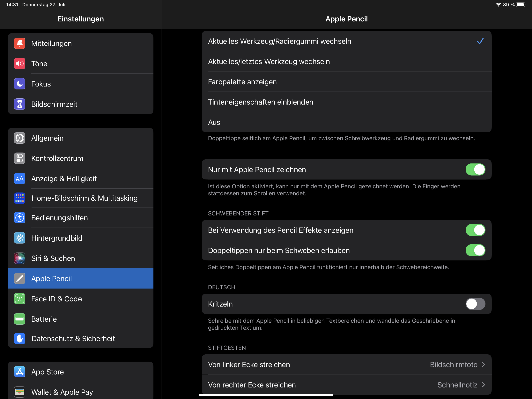
Task: Open Von linker Ecke streichen chevron
Action: [484, 365]
